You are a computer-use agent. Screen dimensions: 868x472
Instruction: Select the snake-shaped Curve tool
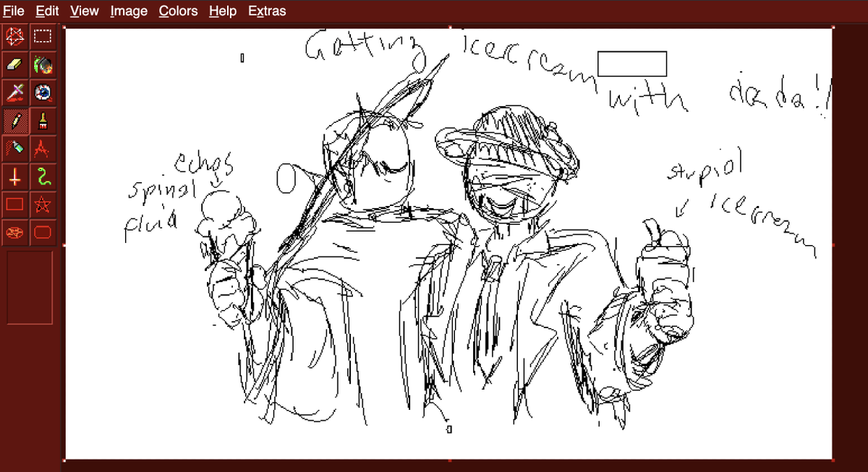[42, 176]
